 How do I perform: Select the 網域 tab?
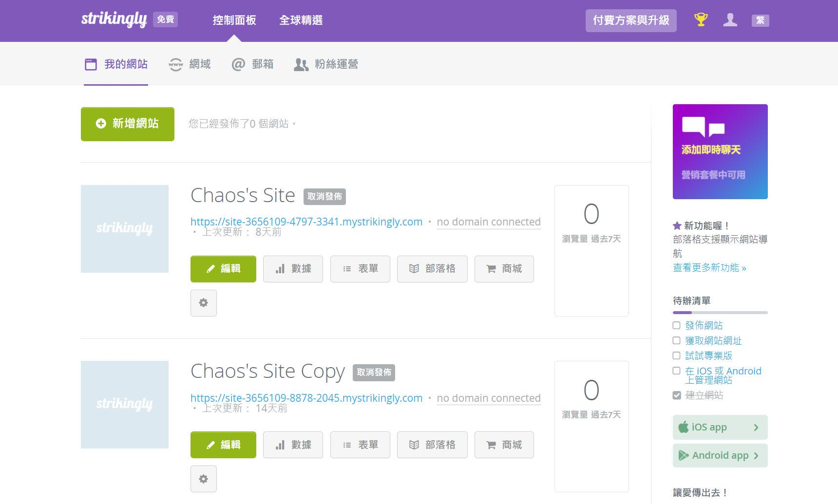coord(190,64)
